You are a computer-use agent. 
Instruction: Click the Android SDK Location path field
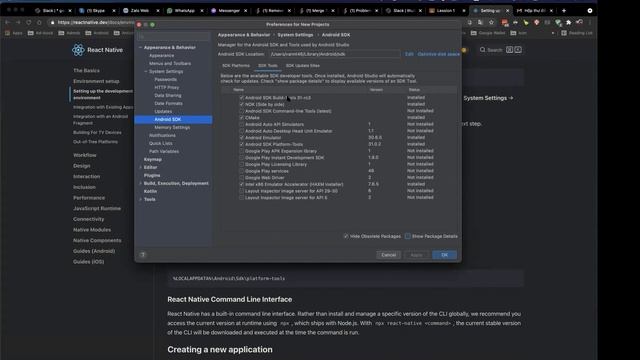tap(334, 54)
